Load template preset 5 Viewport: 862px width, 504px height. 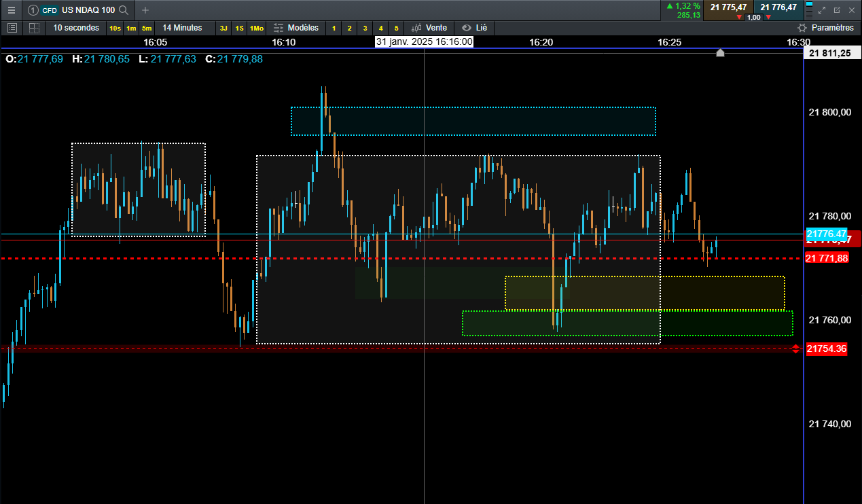(x=396, y=28)
